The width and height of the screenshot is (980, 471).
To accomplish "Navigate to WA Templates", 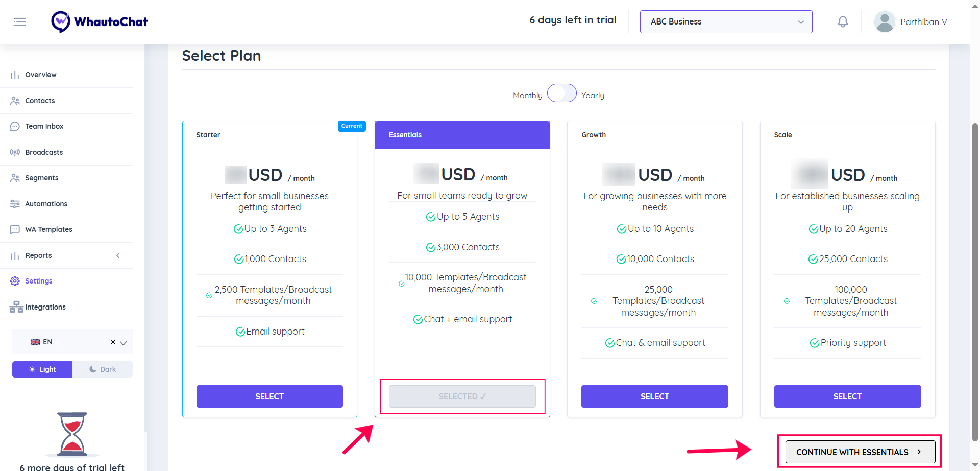I will (48, 229).
